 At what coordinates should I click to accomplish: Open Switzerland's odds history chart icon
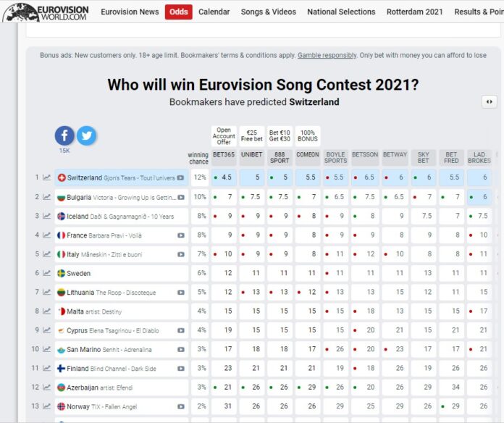click(x=47, y=177)
